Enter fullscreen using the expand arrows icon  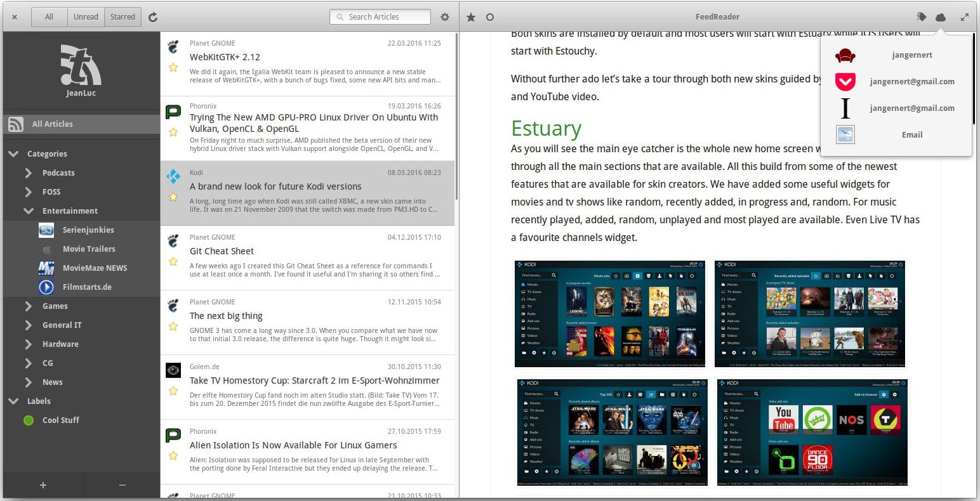click(x=965, y=17)
